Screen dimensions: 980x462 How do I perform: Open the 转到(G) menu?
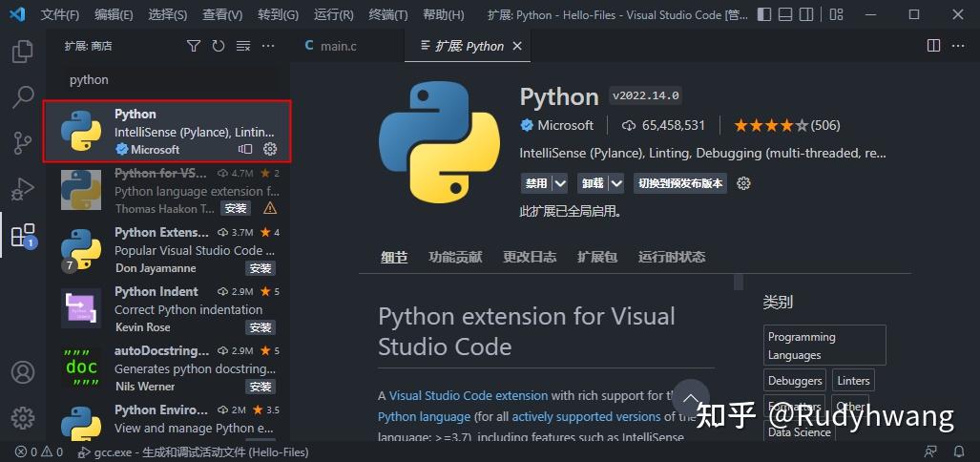(278, 14)
